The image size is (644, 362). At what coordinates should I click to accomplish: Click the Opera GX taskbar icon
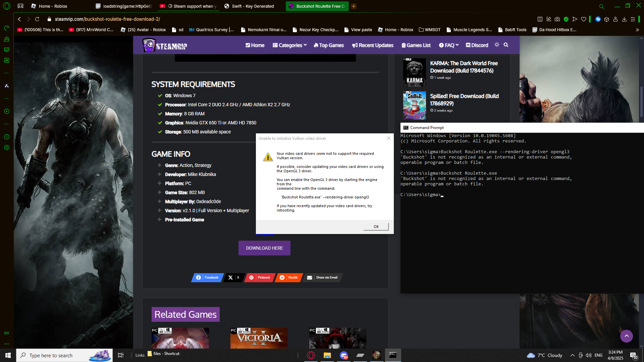coord(311,355)
